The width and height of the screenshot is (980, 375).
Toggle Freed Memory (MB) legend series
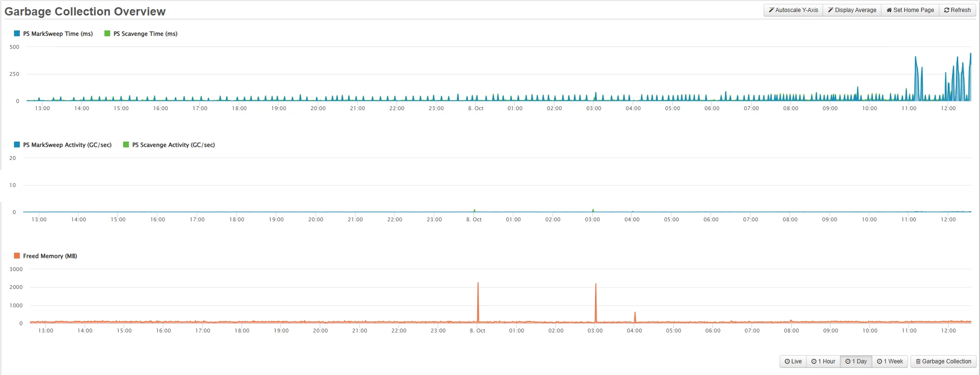coord(46,256)
